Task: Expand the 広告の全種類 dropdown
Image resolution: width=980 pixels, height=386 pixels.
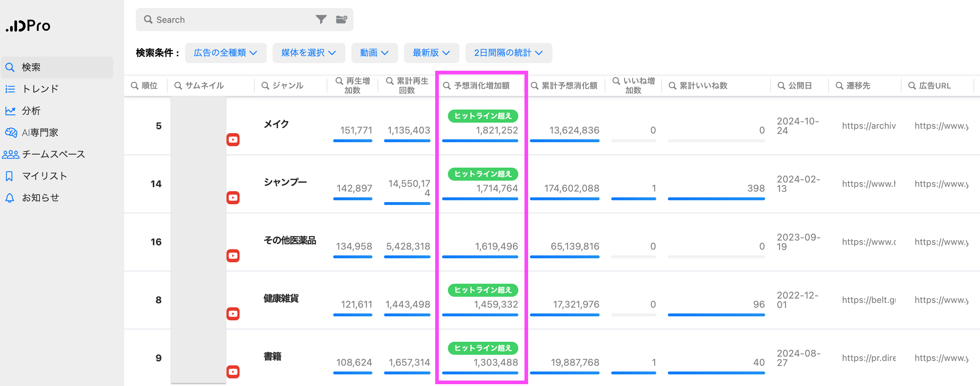Action: 225,53
